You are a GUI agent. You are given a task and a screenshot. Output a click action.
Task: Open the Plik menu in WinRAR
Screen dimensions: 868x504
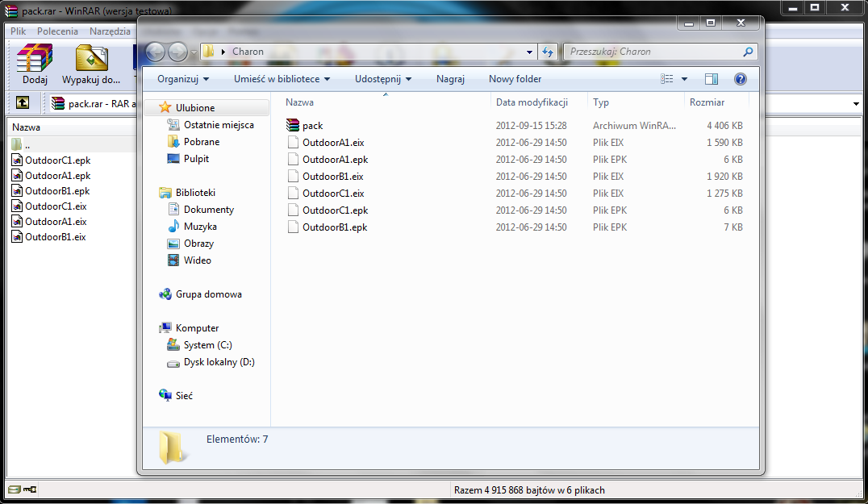coord(19,31)
